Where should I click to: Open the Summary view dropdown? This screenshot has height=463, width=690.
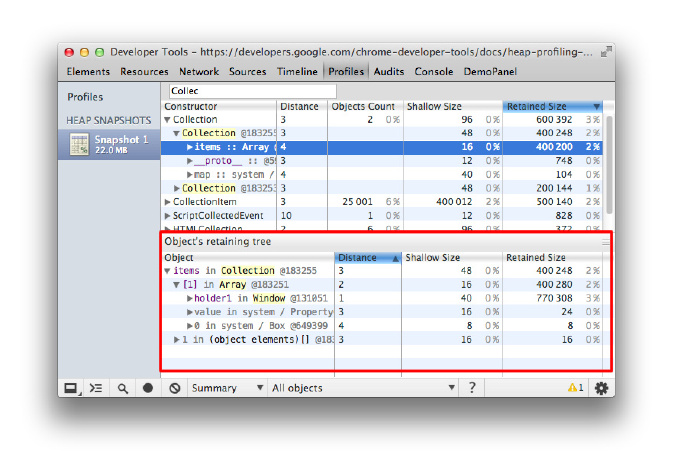(x=227, y=388)
